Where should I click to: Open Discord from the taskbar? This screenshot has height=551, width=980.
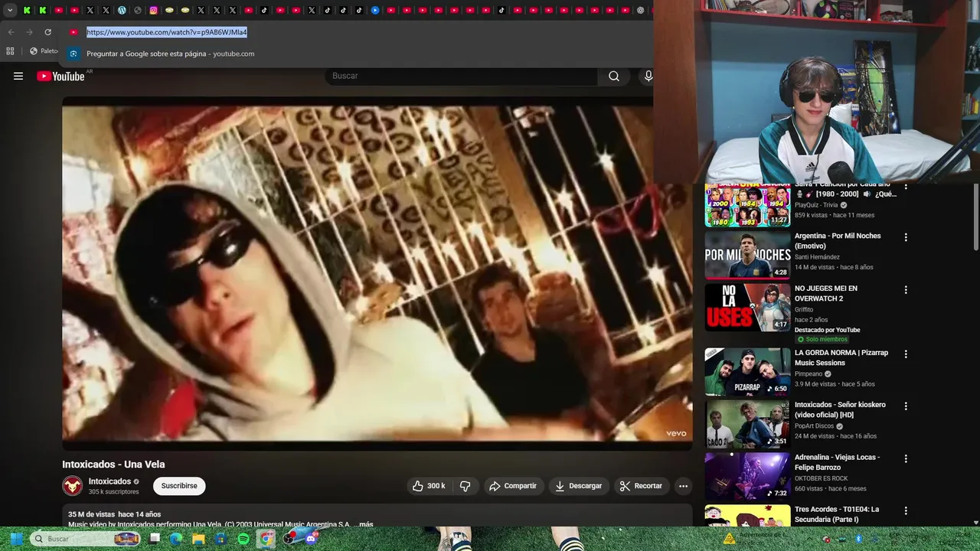coord(312,539)
